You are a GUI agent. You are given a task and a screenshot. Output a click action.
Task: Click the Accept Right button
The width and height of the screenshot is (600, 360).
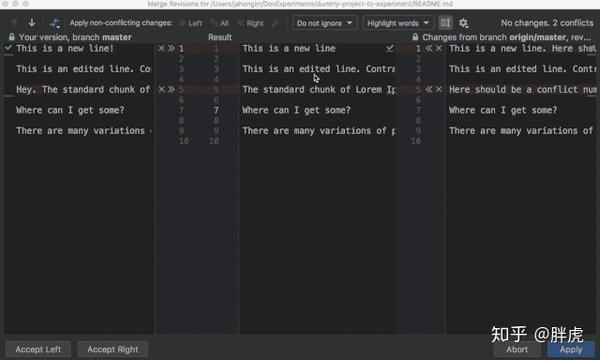coord(113,349)
